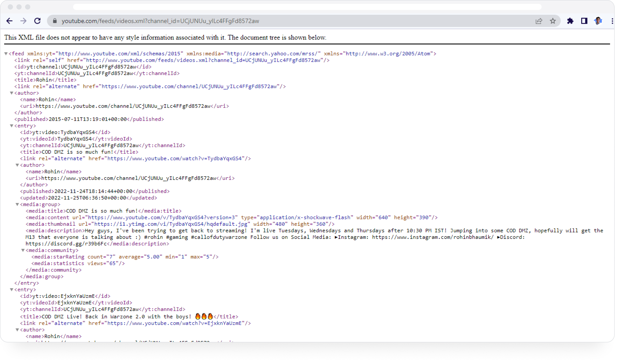619x364 pixels.
Task: Click the browser forward arrow
Action: point(23,21)
